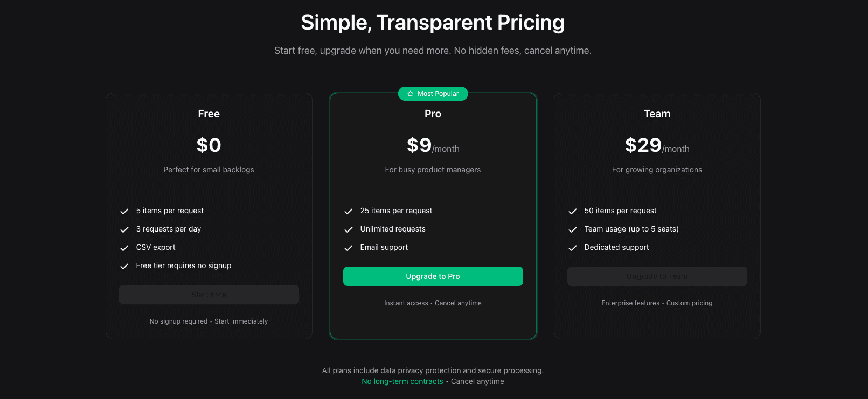
Task: Click checkmark next to 25 items per request
Action: tap(349, 211)
